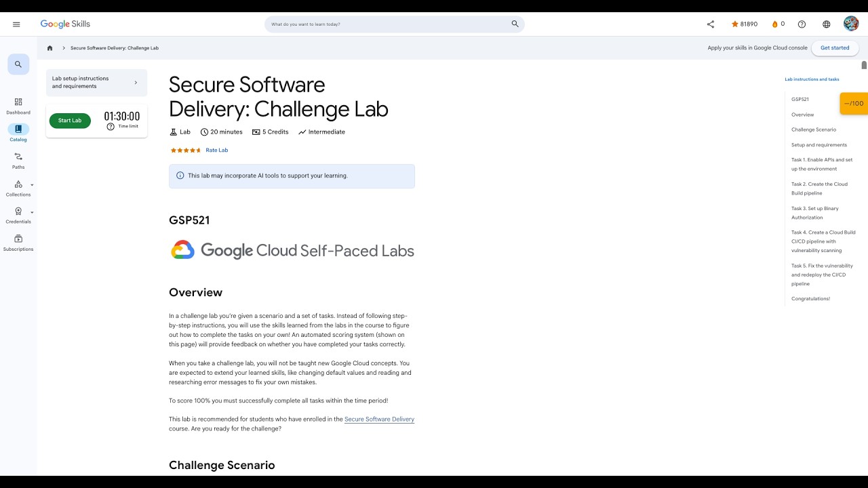Jump to Congratulations! in outline
This screenshot has width=868, height=488.
tap(811, 299)
